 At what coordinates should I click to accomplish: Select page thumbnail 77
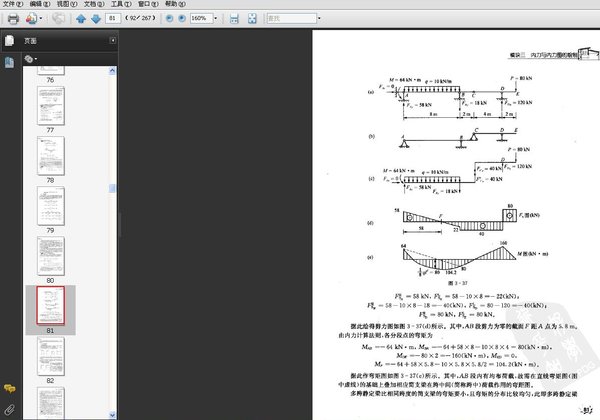pyautogui.click(x=51, y=106)
